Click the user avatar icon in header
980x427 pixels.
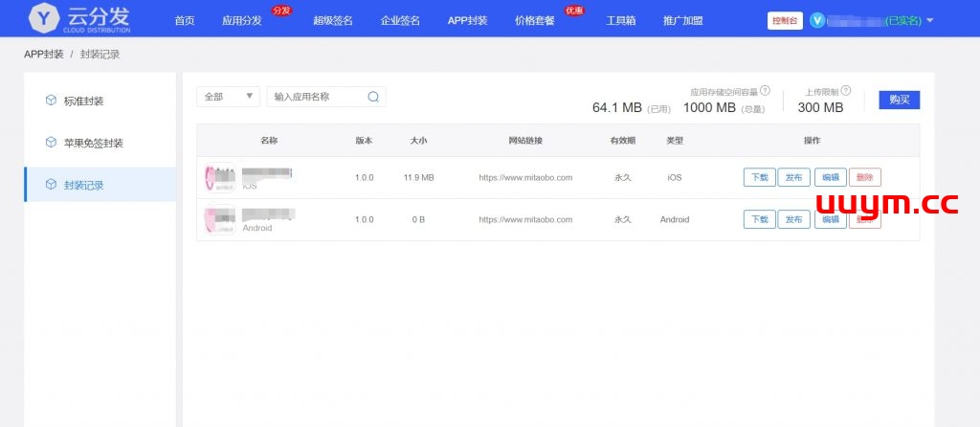[x=817, y=20]
